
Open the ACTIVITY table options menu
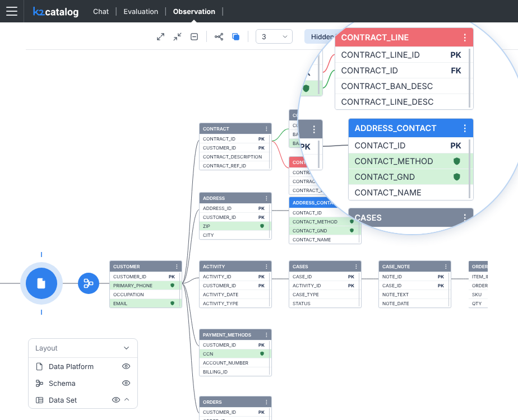(x=267, y=267)
